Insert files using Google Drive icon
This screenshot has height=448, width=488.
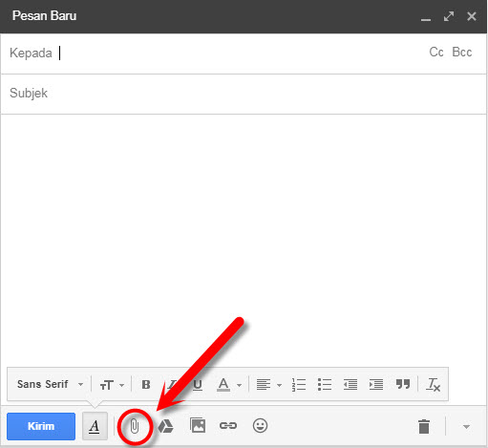(x=165, y=426)
